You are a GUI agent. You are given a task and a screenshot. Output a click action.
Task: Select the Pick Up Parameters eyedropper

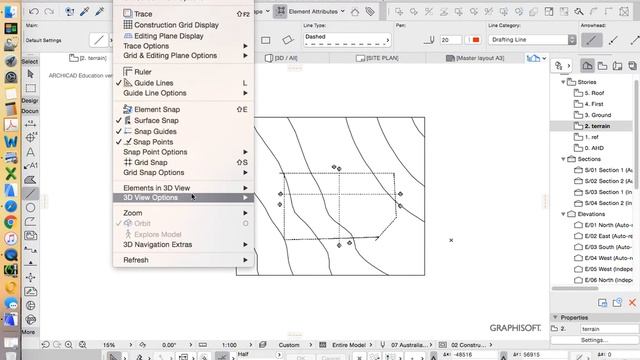[84, 11]
